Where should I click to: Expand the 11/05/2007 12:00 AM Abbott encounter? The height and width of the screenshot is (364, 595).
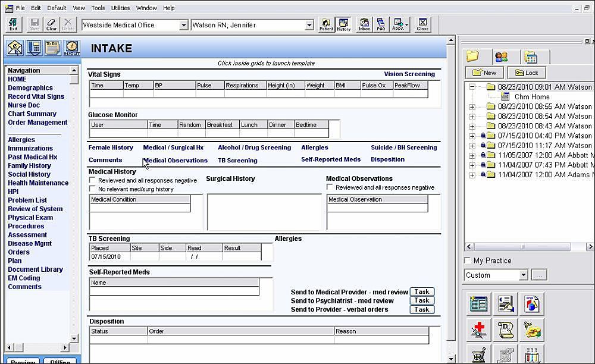pos(472,155)
